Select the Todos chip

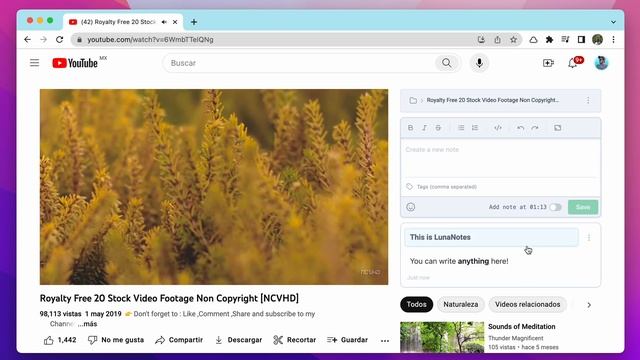pos(416,304)
